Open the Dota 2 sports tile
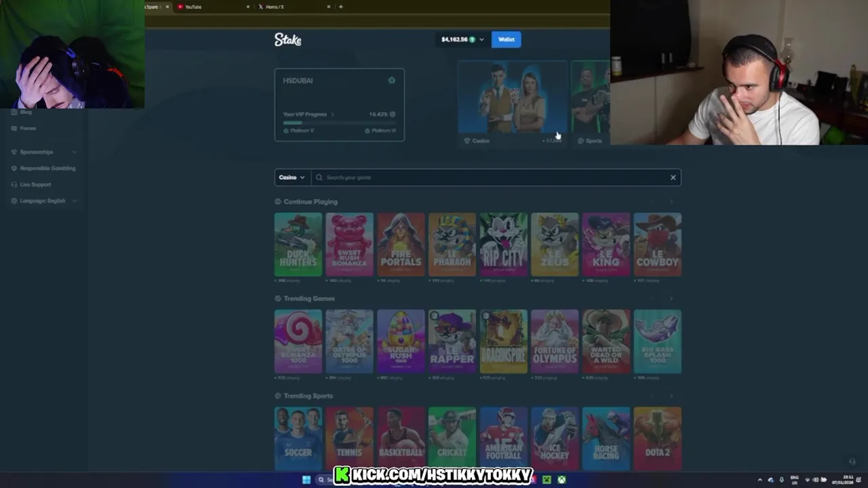The image size is (868, 488). pyautogui.click(x=657, y=438)
